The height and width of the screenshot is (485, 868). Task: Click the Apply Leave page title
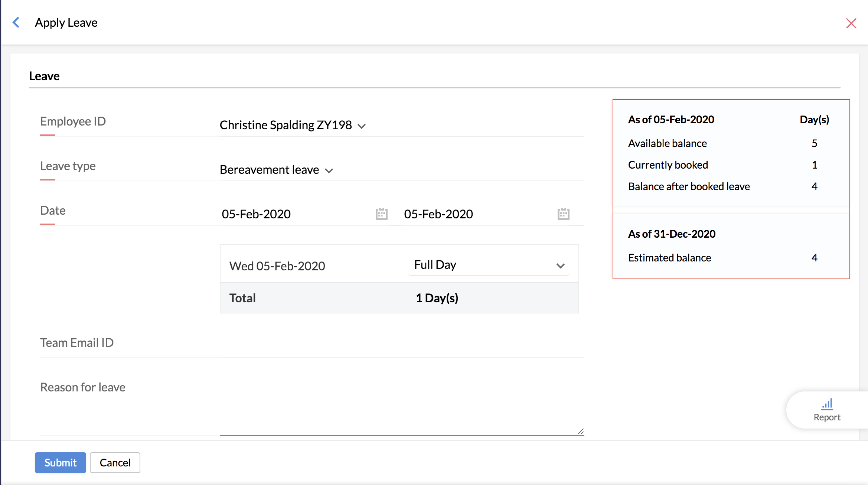[x=66, y=23]
